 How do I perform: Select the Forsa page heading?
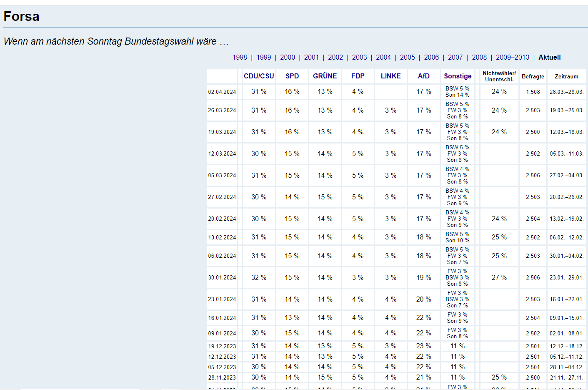point(22,16)
